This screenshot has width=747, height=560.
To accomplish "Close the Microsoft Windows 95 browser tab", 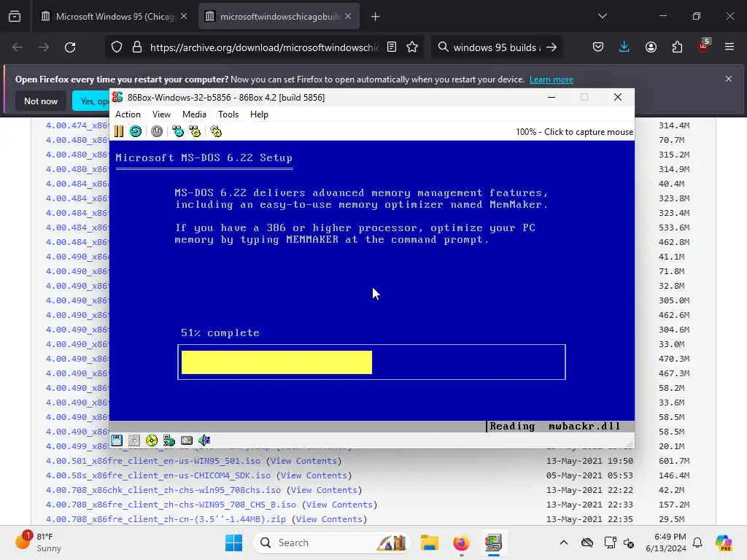I will (184, 17).
